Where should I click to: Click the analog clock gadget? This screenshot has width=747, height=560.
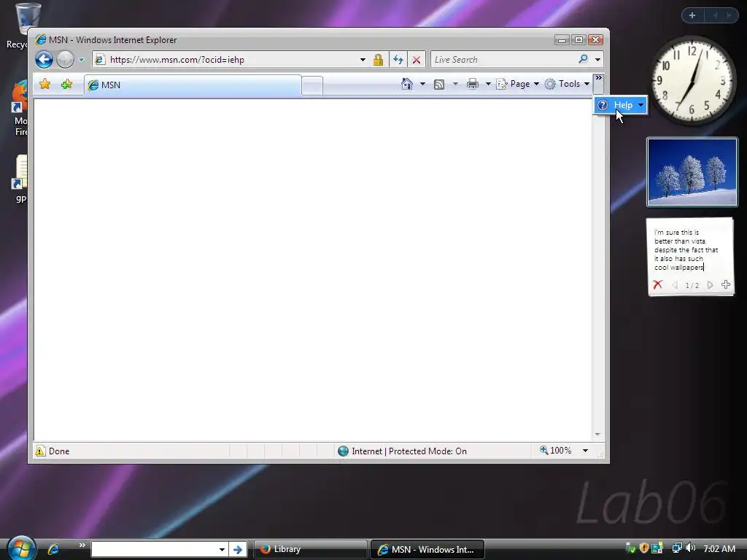pyautogui.click(x=692, y=80)
